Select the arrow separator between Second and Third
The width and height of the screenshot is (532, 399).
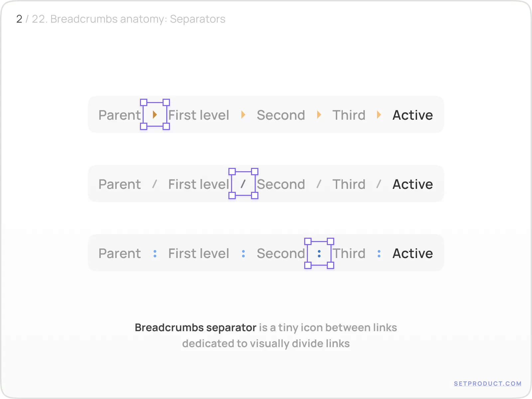pos(320,115)
